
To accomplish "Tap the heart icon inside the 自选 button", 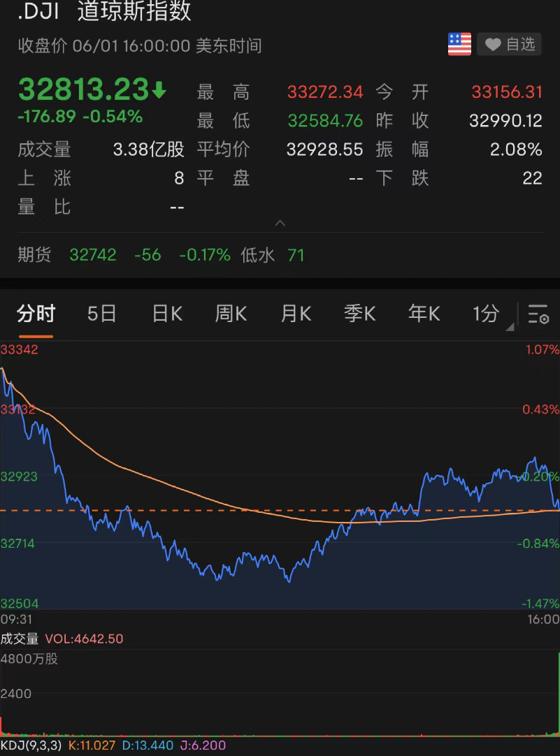I will pyautogui.click(x=492, y=44).
